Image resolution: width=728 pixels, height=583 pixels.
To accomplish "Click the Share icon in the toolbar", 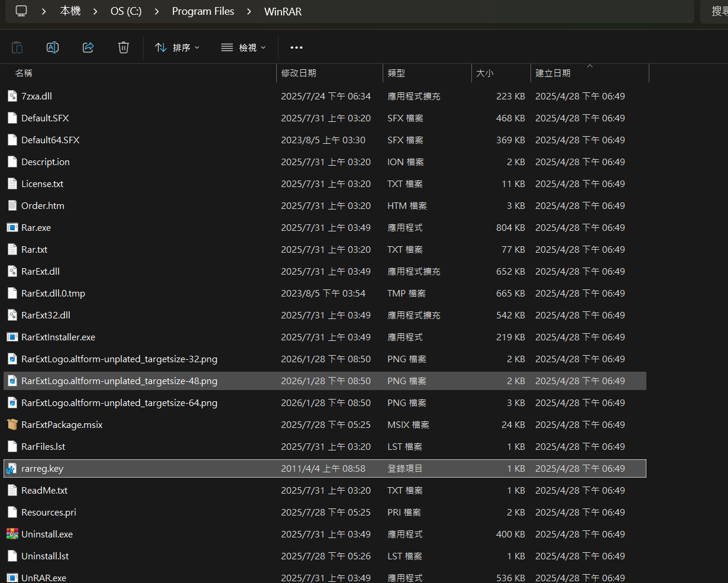I will (x=88, y=47).
